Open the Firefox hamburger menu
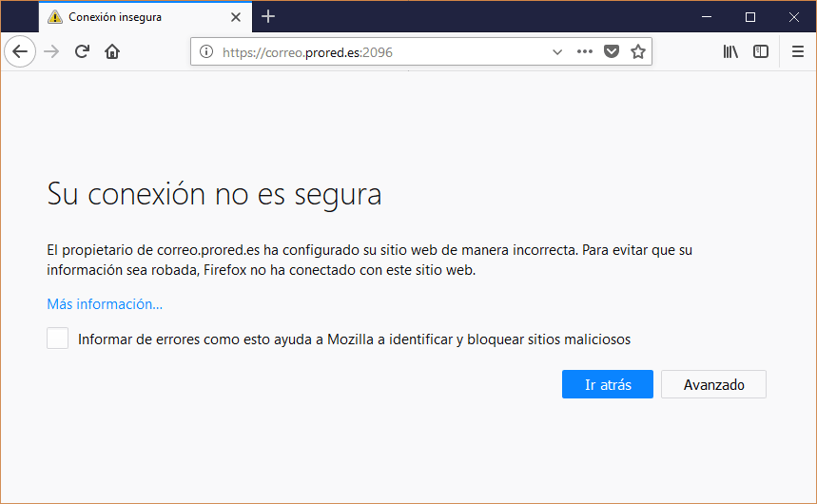The image size is (817, 504). [x=798, y=51]
